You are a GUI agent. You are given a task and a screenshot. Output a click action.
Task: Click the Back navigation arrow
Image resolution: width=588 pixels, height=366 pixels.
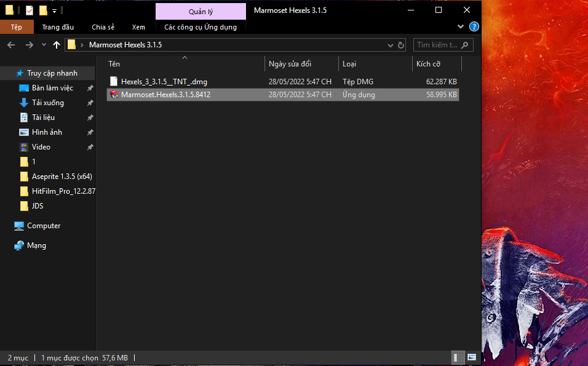(x=11, y=45)
